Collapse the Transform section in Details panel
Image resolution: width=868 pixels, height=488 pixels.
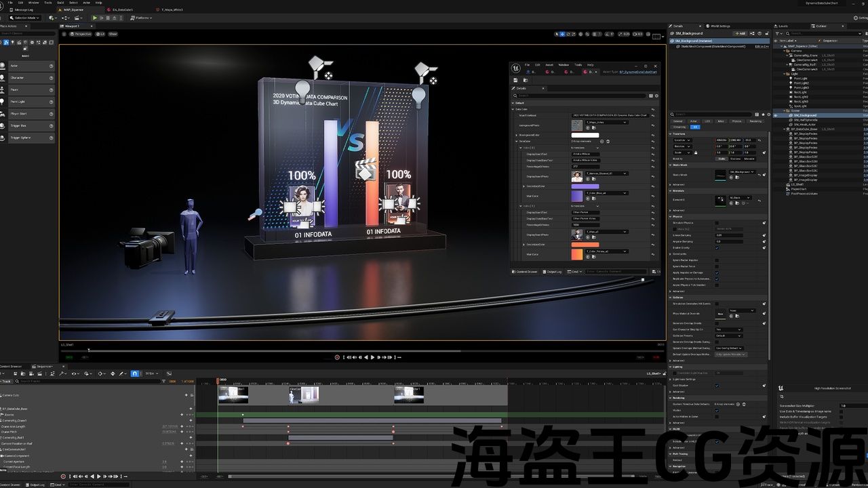point(671,134)
